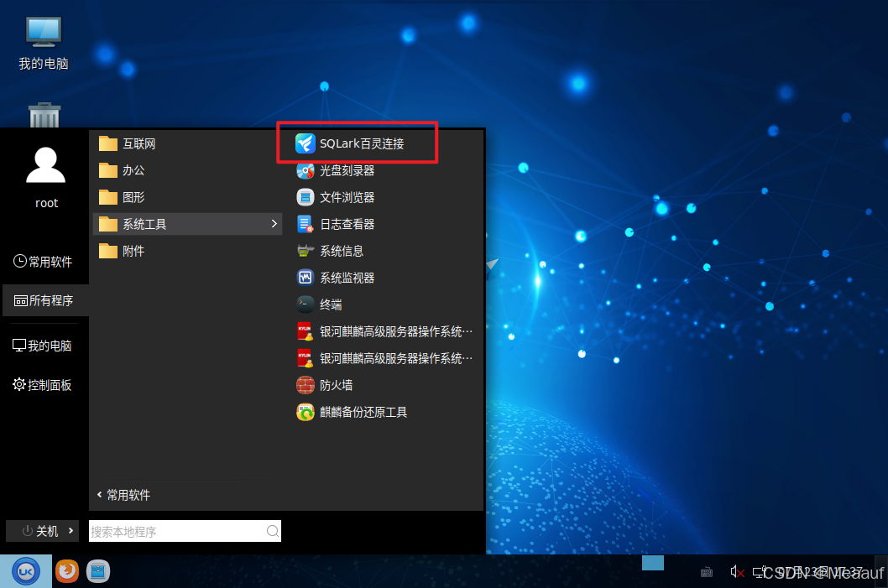The image size is (888, 588).
Task: Launch 系统监视器 system monitor
Action: [x=335, y=278]
